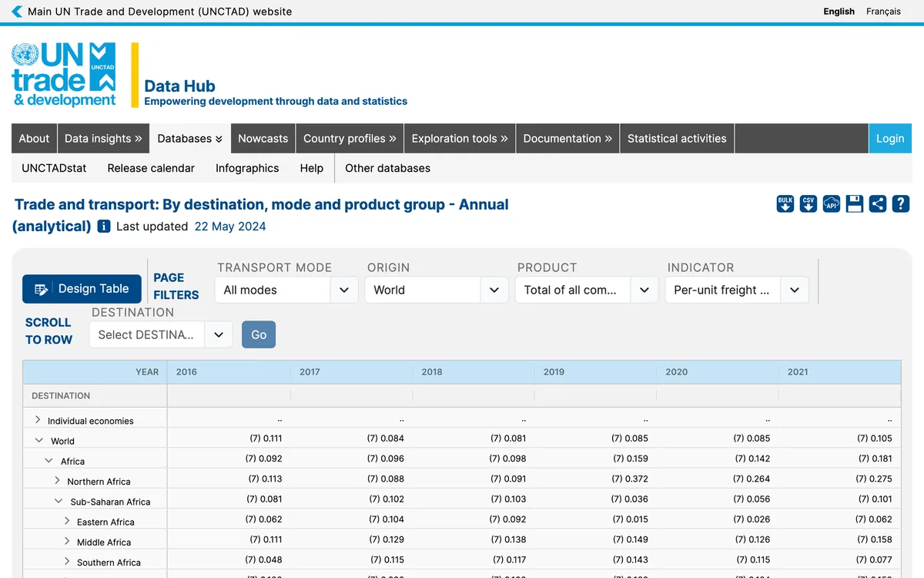Open the Other databases link
This screenshot has height=578, width=924.
(387, 168)
